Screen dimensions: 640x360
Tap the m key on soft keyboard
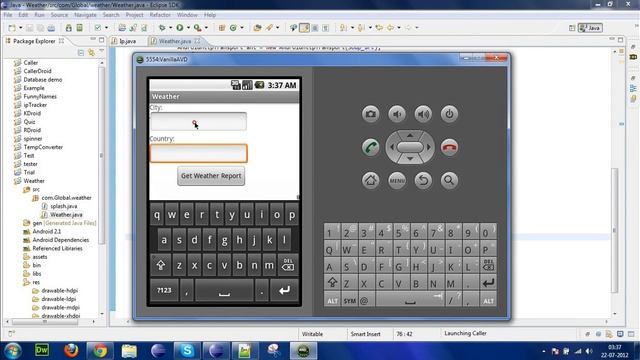[x=269, y=265]
